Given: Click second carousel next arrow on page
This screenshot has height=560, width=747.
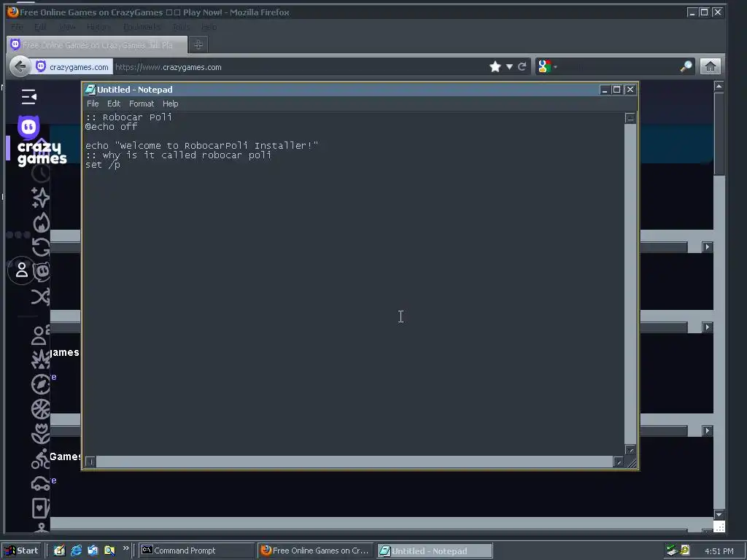Looking at the screenshot, I should pos(707,327).
